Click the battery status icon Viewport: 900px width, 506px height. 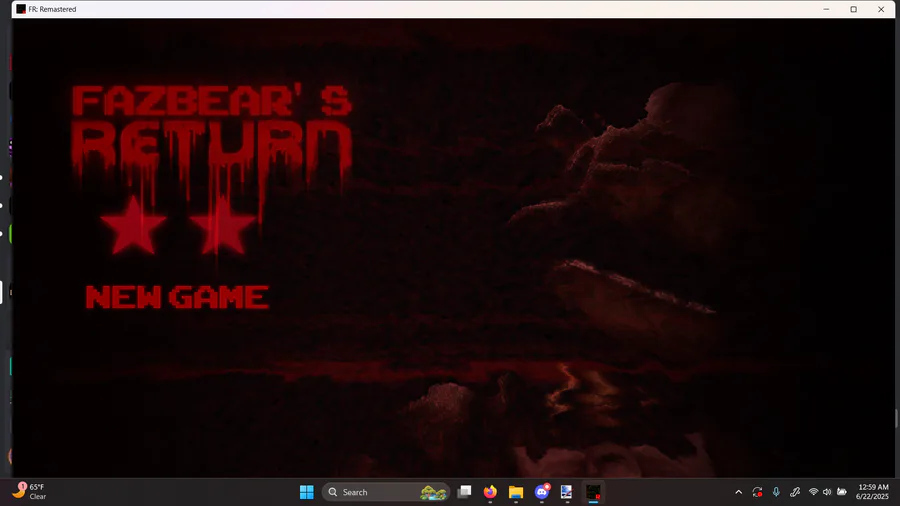[x=842, y=492]
